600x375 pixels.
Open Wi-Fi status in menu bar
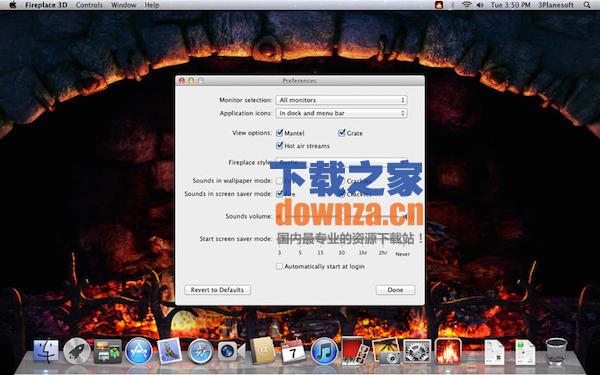(466, 5)
